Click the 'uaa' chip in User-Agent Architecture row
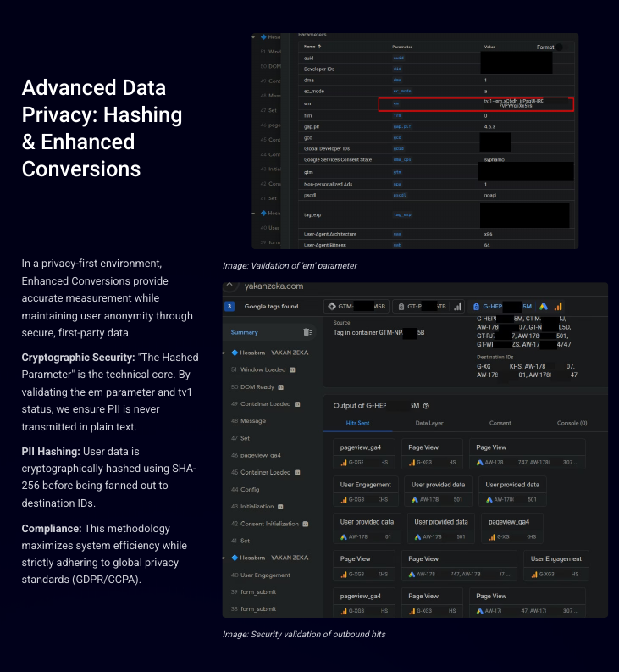This screenshot has height=672, width=619. click(397, 234)
